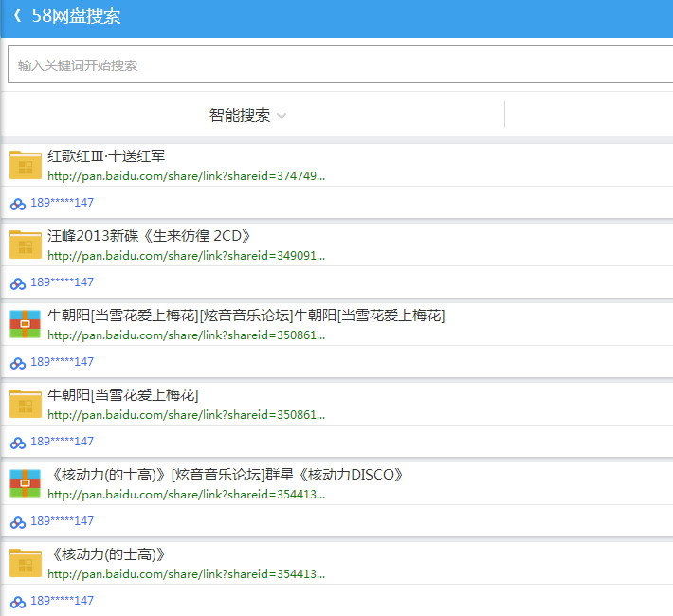Open the 红歌红Ⅲ·十送红军 result title
Image resolution: width=673 pixels, height=616 pixels.
pos(106,156)
